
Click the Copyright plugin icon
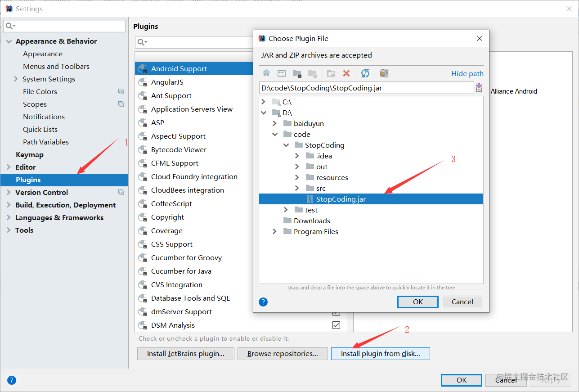(143, 217)
